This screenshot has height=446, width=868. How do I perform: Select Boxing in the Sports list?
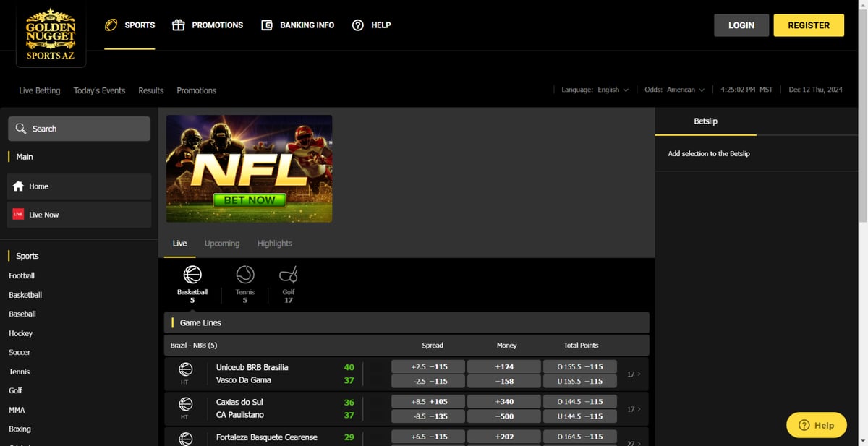(x=20, y=429)
